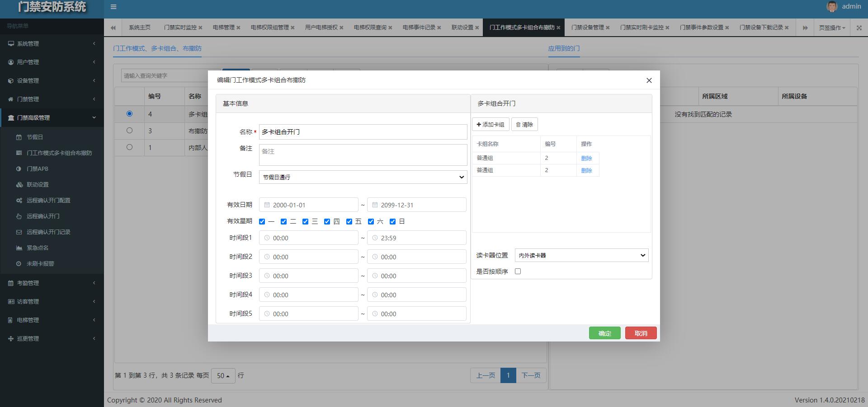Select the radio button for row number 3
This screenshot has height=407, width=868.
click(x=129, y=131)
